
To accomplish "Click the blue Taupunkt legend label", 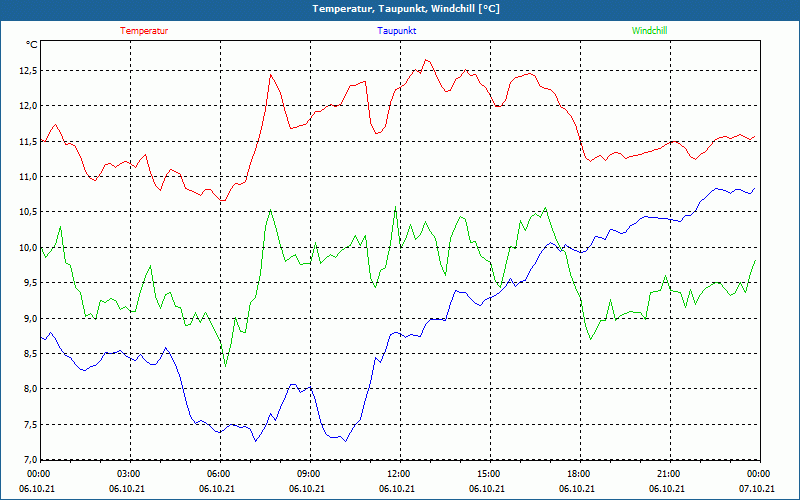I will point(396,31).
